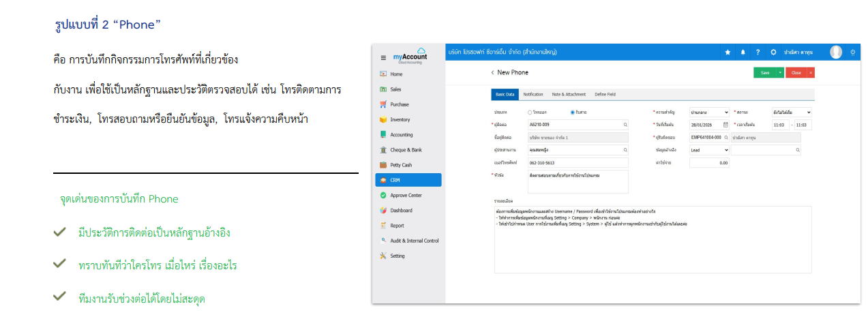Open the notifications bell icon

(743, 52)
